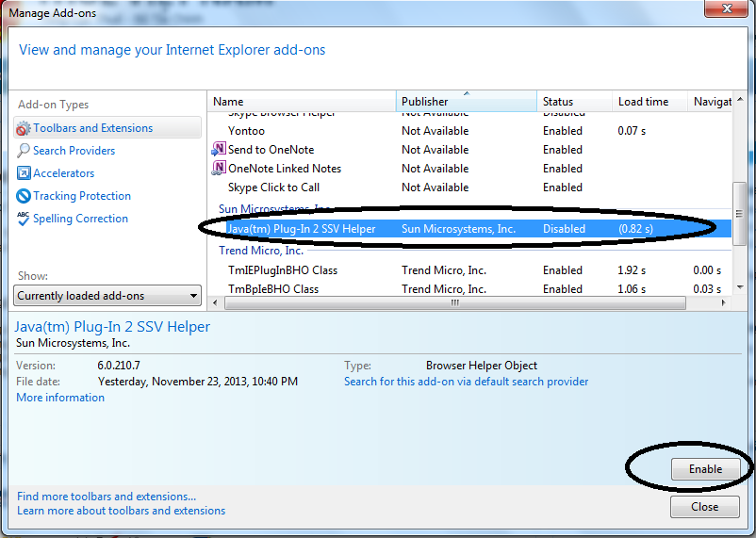
Task: Open the Accelerators add-on type
Action: pyautogui.click(x=64, y=173)
